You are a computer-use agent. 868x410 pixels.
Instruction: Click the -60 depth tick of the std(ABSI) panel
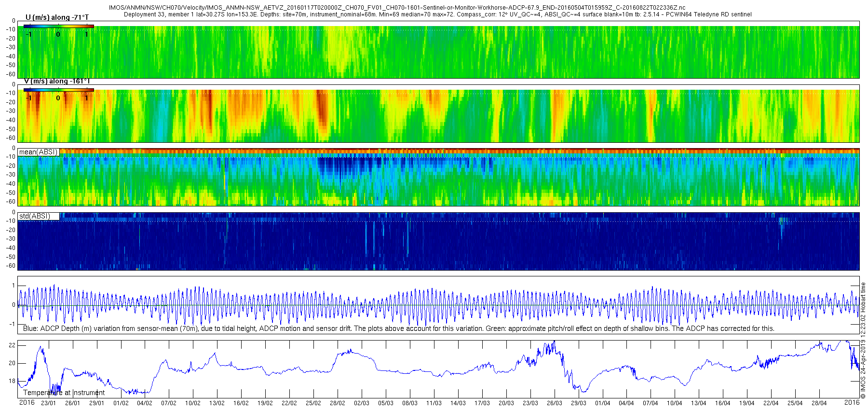(x=11, y=266)
